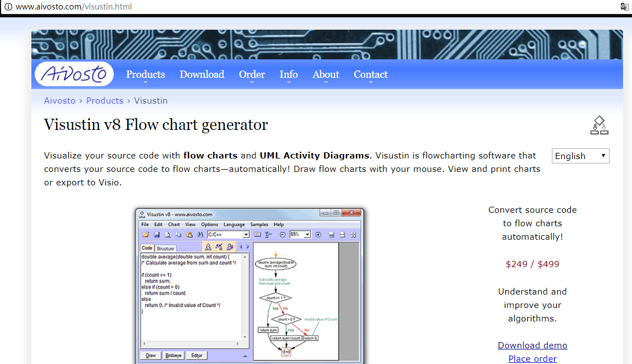Click the back arrow above code pane
This screenshot has width=632, height=364.
[x=241, y=247]
